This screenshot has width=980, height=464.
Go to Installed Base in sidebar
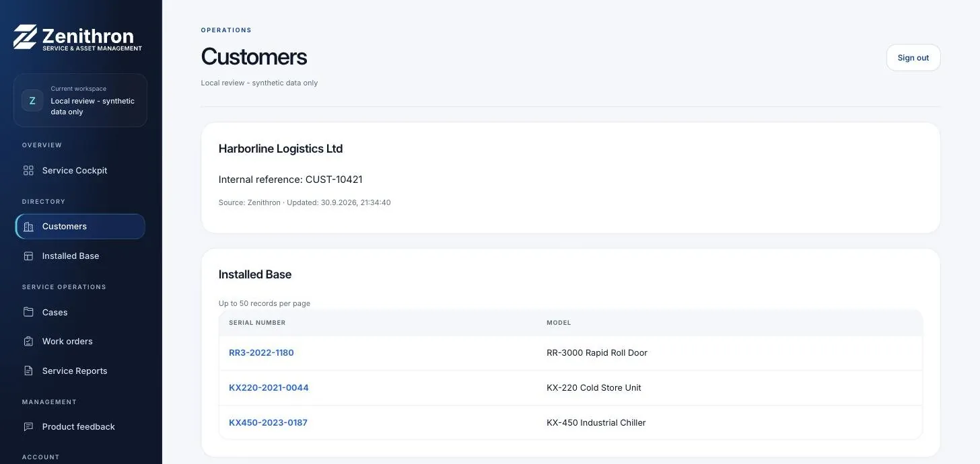click(x=80, y=256)
